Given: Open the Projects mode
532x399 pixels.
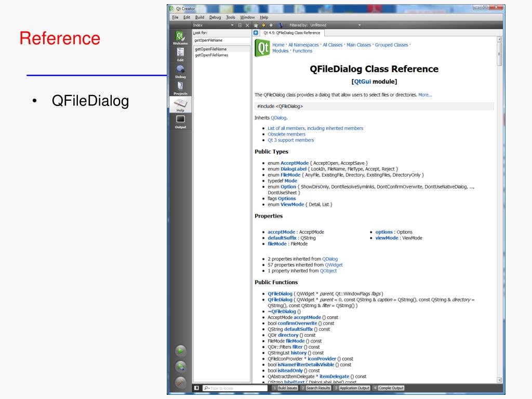Looking at the screenshot, I should tap(180, 88).
